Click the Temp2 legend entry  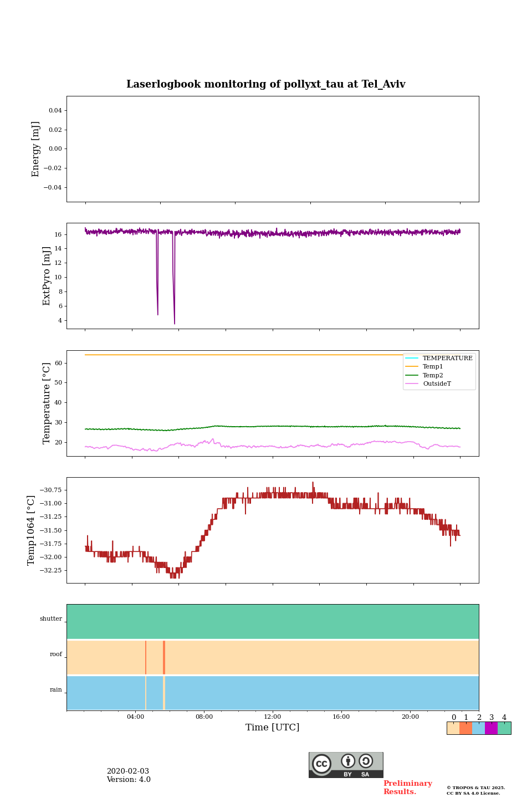[424, 375]
